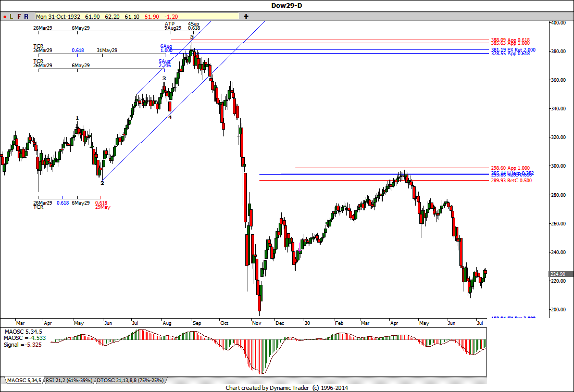Click the Dow29-D chart title

click(286, 6)
